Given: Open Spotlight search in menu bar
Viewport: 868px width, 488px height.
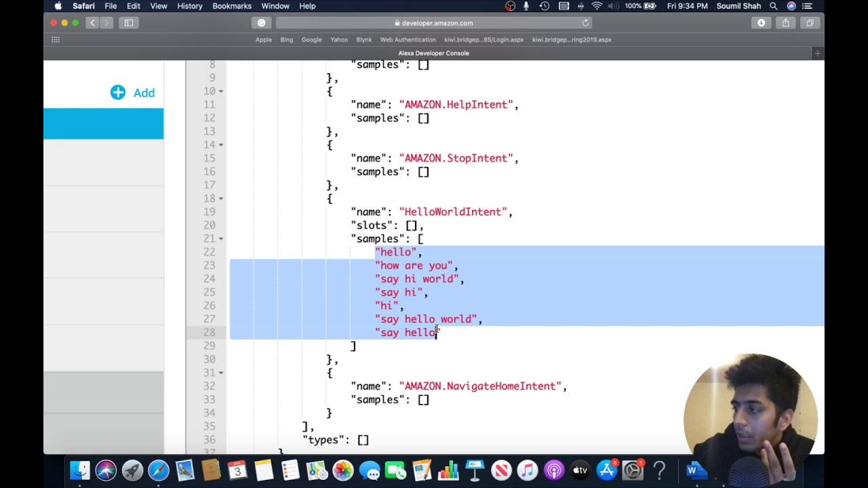Looking at the screenshot, I should 773,6.
